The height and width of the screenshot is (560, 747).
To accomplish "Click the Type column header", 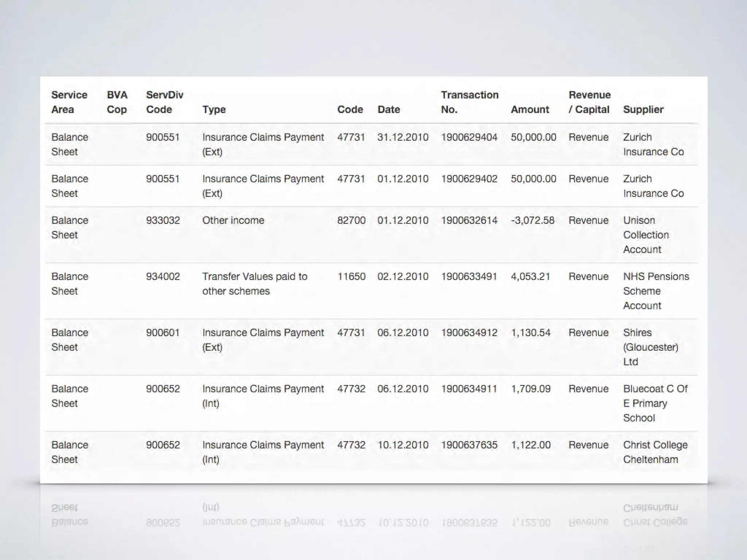I will click(214, 109).
